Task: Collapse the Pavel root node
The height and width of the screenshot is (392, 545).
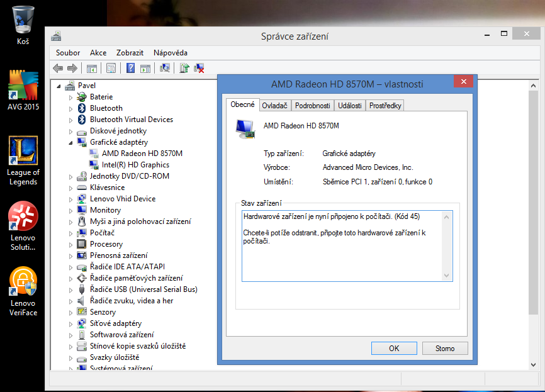Action: 59,86
